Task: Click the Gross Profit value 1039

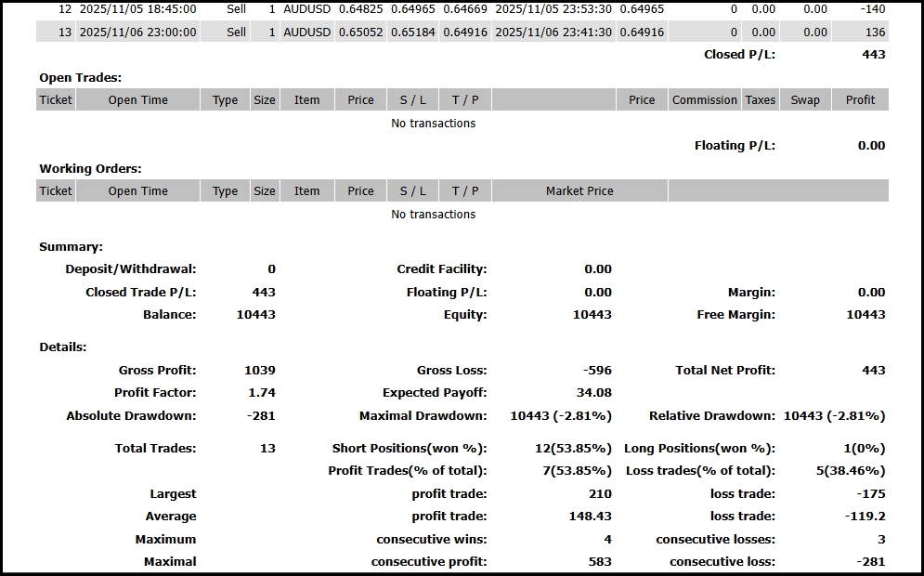Action: (260, 371)
